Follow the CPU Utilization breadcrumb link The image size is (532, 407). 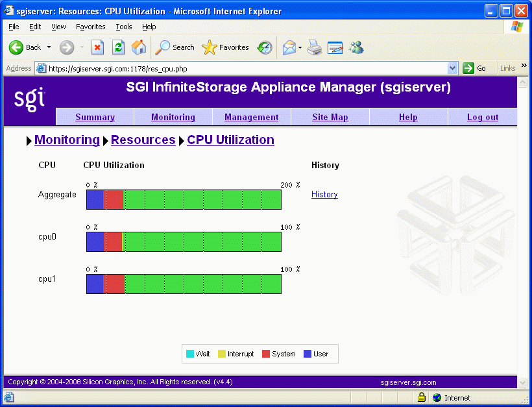click(230, 140)
